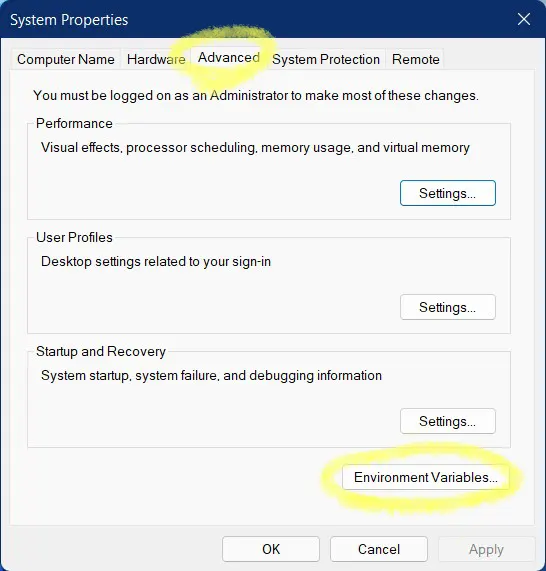Click the 'You must be logged on as an Administrator' text
Image resolution: width=546 pixels, height=571 pixels.
point(256,96)
